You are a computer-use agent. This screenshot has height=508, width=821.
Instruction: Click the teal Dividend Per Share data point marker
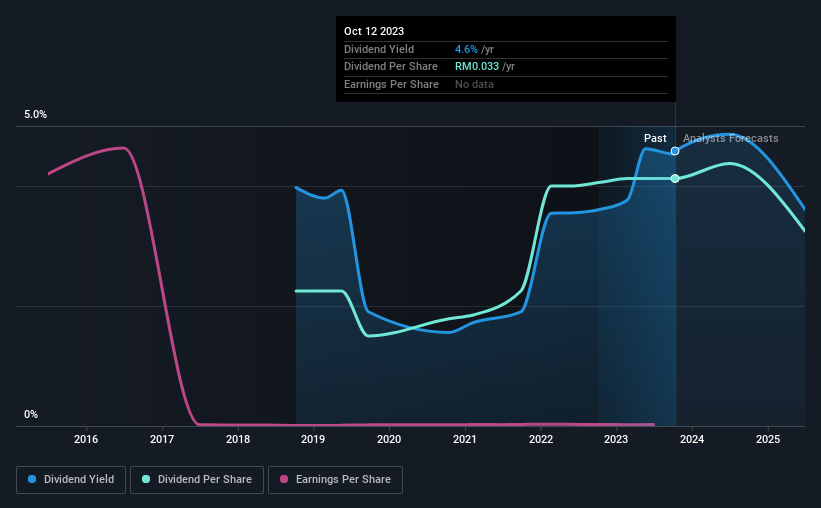coord(675,179)
